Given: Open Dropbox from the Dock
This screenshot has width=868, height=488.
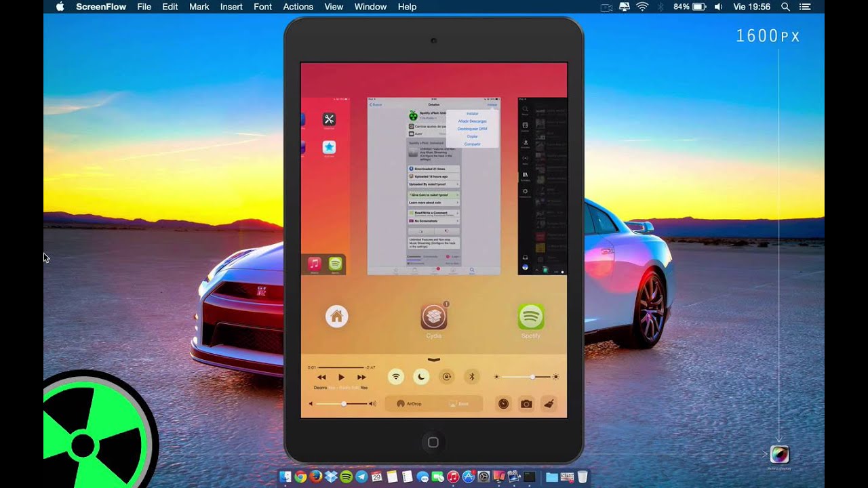Looking at the screenshot, I should pyautogui.click(x=331, y=476).
